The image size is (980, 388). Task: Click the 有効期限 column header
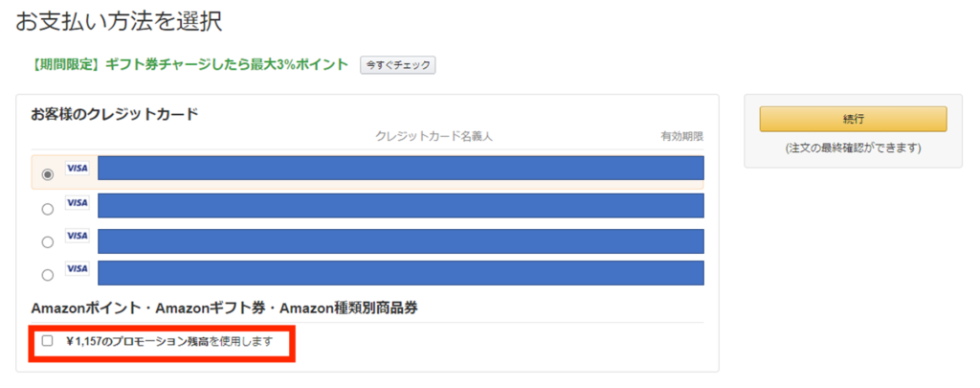point(682,136)
